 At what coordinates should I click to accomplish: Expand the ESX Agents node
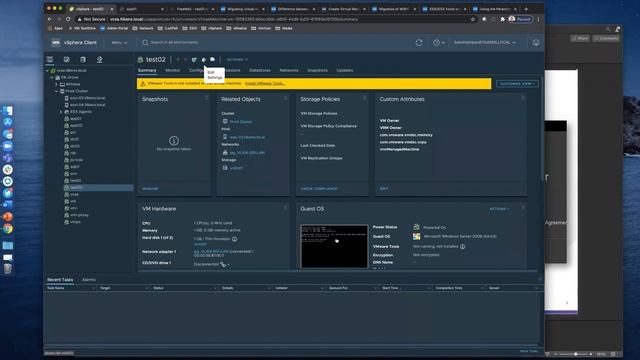pos(61,112)
